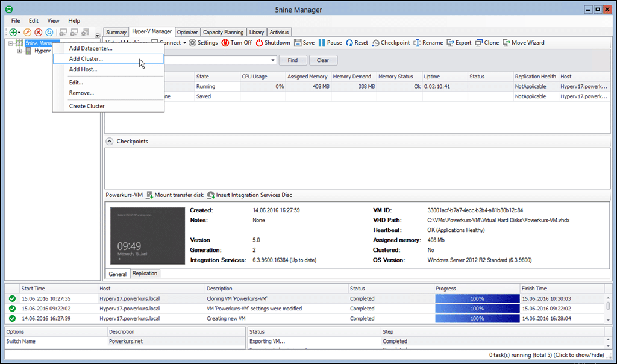Expand the Hyperv host tree node

[20, 51]
